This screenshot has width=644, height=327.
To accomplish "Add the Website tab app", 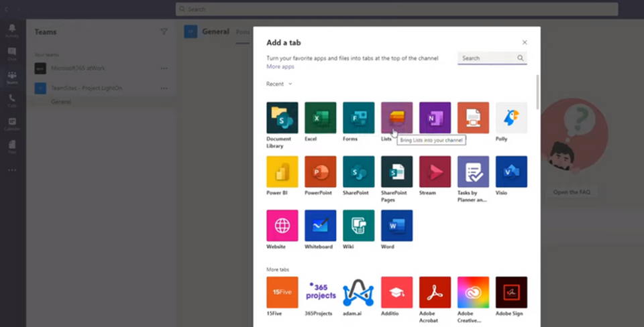I will coord(282,226).
